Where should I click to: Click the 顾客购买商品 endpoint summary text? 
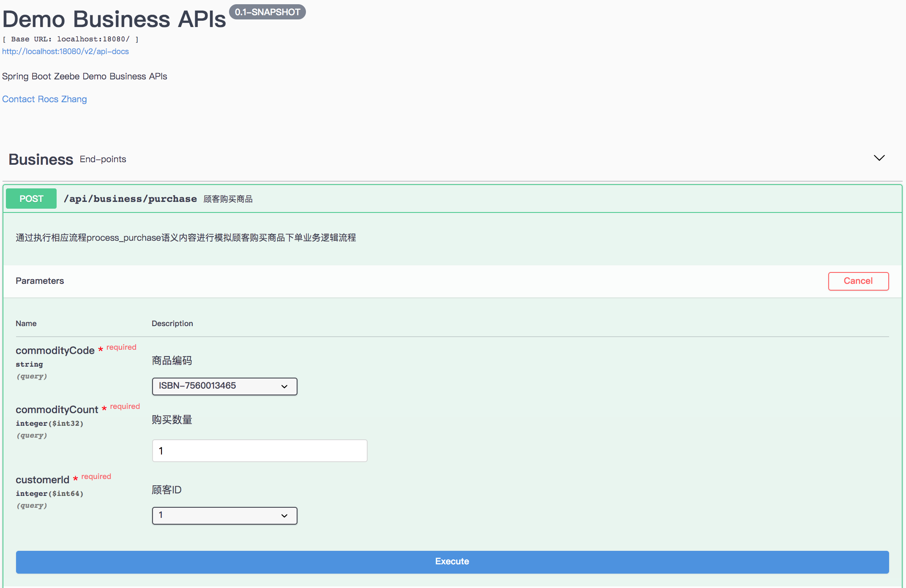pyautogui.click(x=228, y=199)
